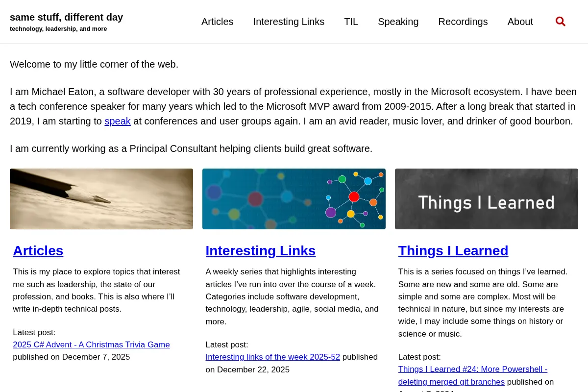Open the Speaking page from the header
This screenshot has height=392, width=588.
[x=398, y=22]
